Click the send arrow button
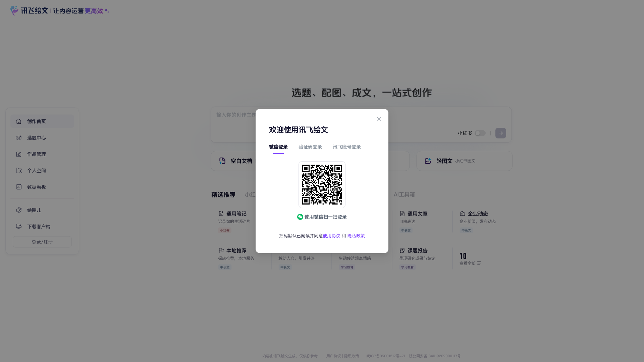 click(501, 133)
